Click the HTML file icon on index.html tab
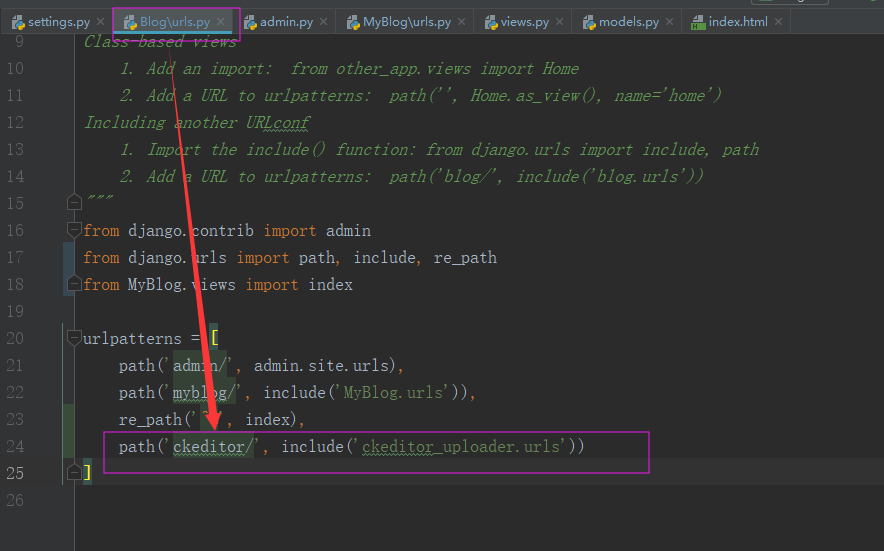The image size is (884, 551). [698, 23]
